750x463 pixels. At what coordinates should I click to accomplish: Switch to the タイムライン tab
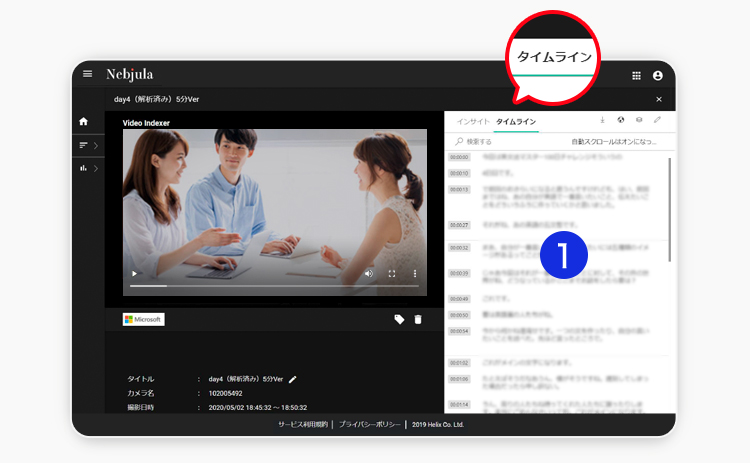(516, 121)
